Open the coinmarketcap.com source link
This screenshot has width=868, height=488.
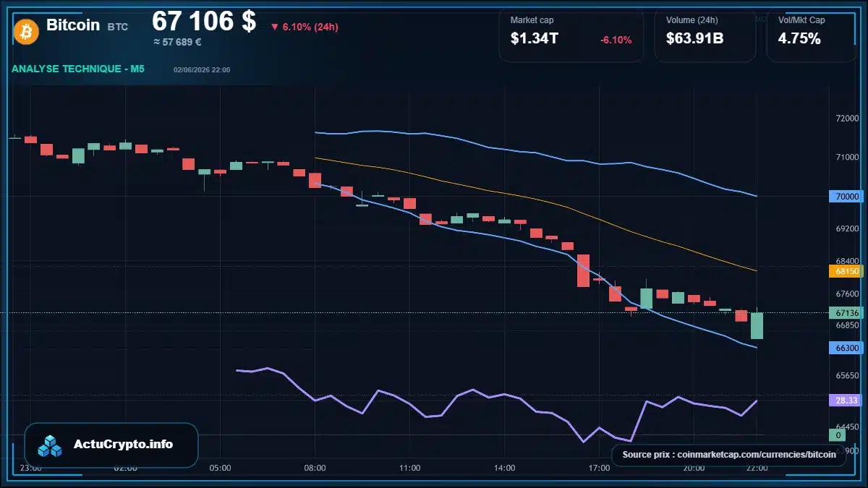[729, 455]
